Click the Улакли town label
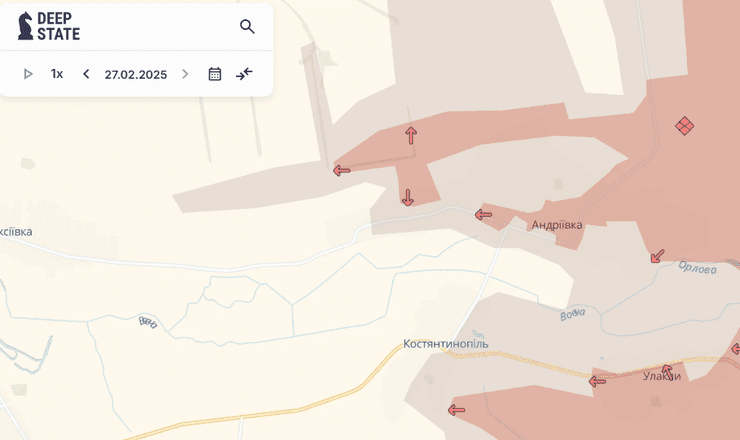This screenshot has height=440, width=740. tap(662, 376)
